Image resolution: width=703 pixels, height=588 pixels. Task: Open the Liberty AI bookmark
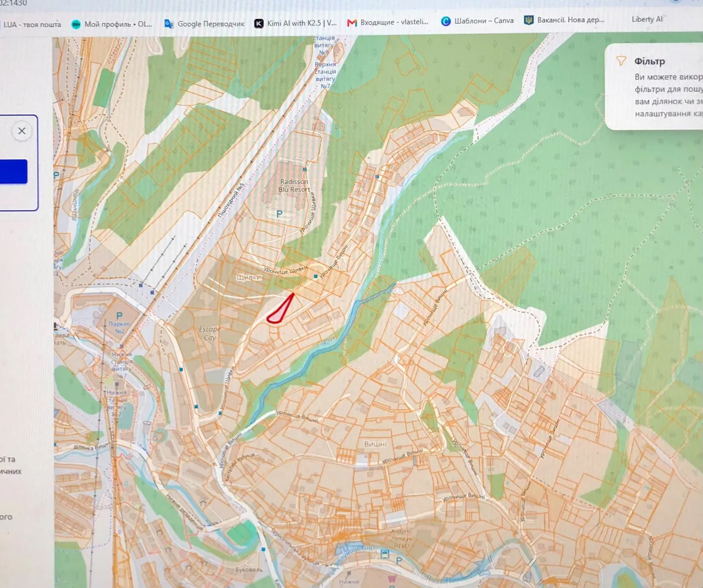point(647,19)
